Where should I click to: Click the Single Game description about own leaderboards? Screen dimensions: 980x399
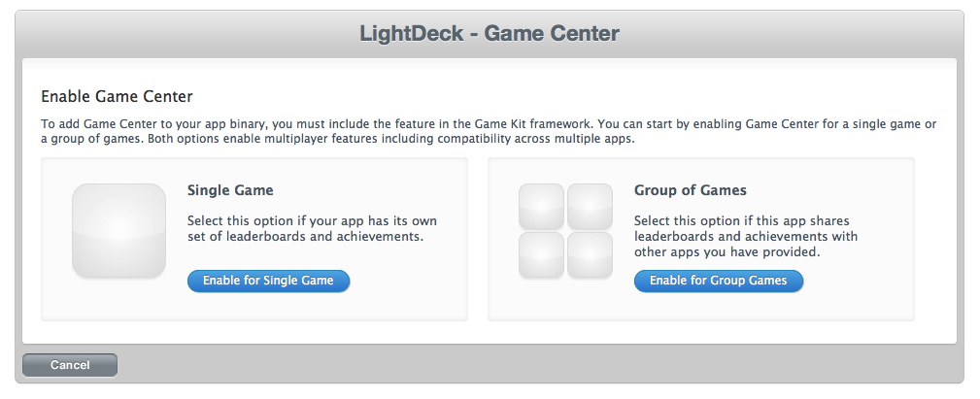312,228
